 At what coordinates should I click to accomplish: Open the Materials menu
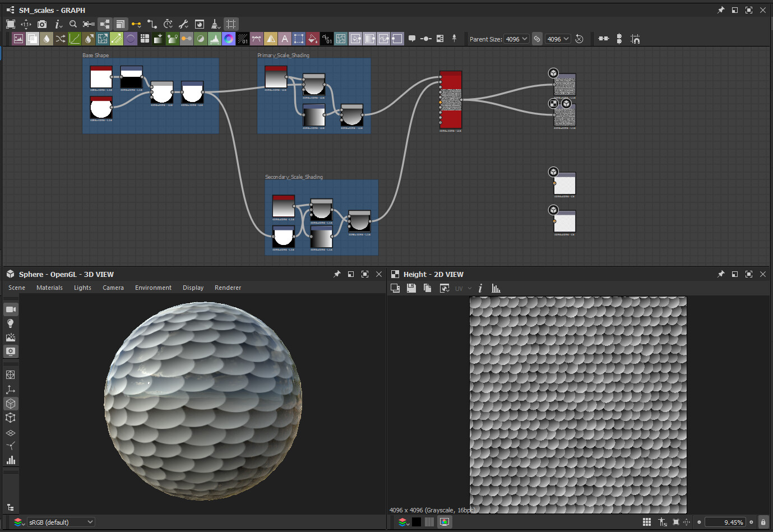click(x=49, y=288)
